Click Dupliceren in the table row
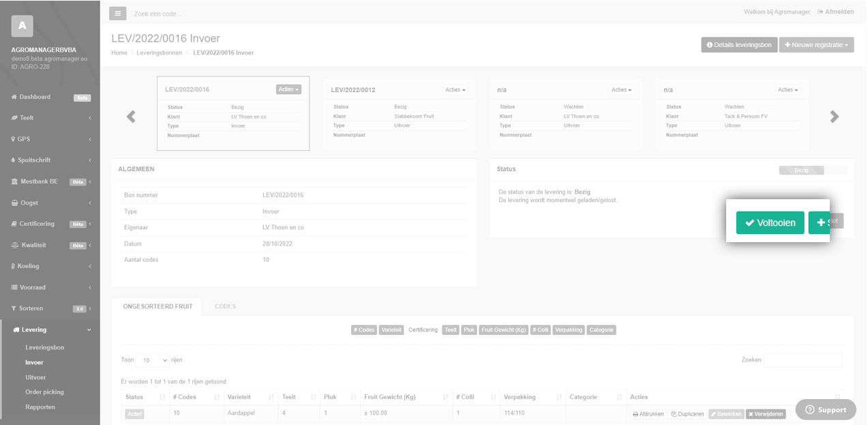This screenshot has width=868, height=425. tap(687, 414)
